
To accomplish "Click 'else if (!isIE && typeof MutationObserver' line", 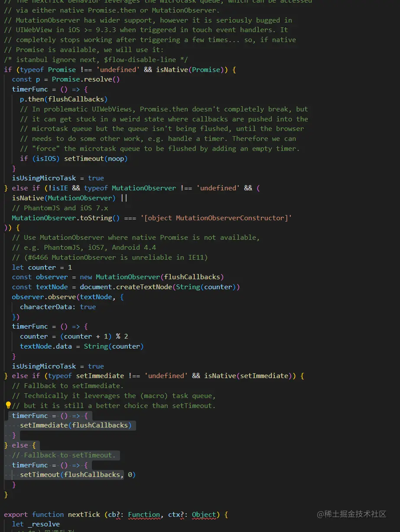I will click(132, 188).
